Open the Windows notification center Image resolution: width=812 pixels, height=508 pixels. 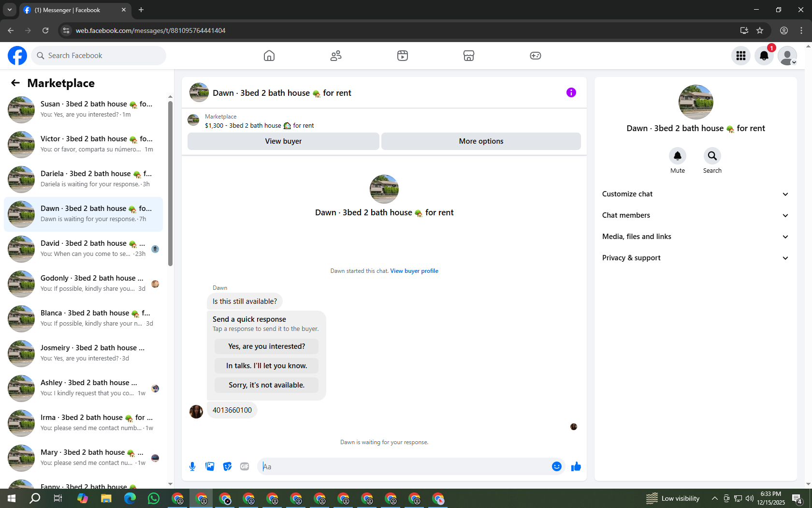pos(797,498)
